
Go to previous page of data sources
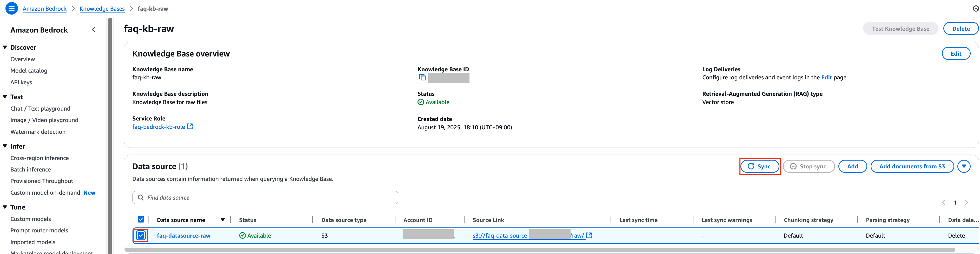[x=943, y=202]
